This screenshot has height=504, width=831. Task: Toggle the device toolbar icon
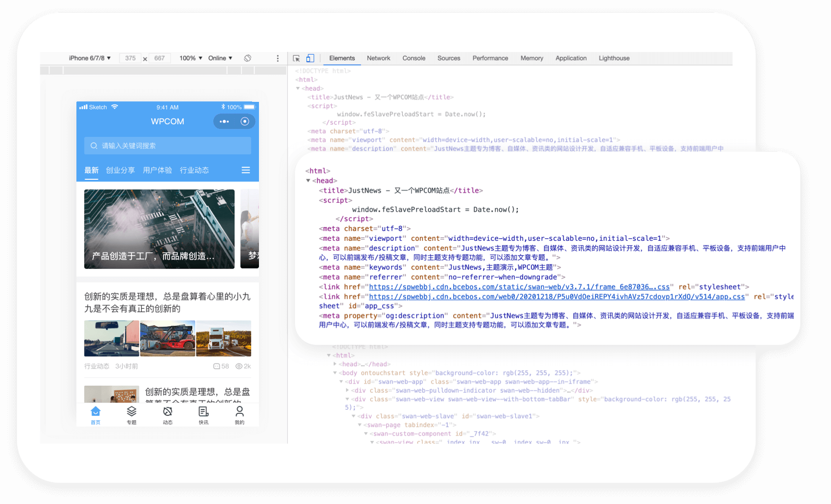tap(310, 58)
